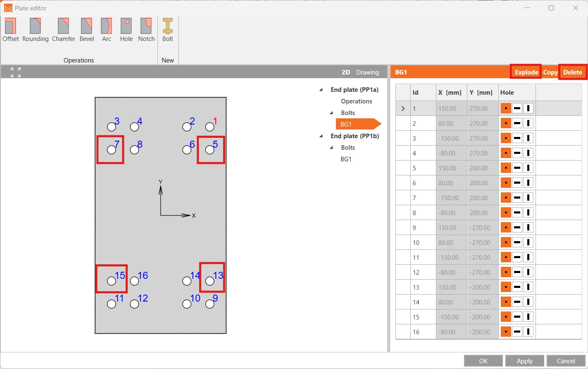The width and height of the screenshot is (588, 369).
Task: Set horizontal slotted hole for bolt 5
Action: pyautogui.click(x=517, y=168)
